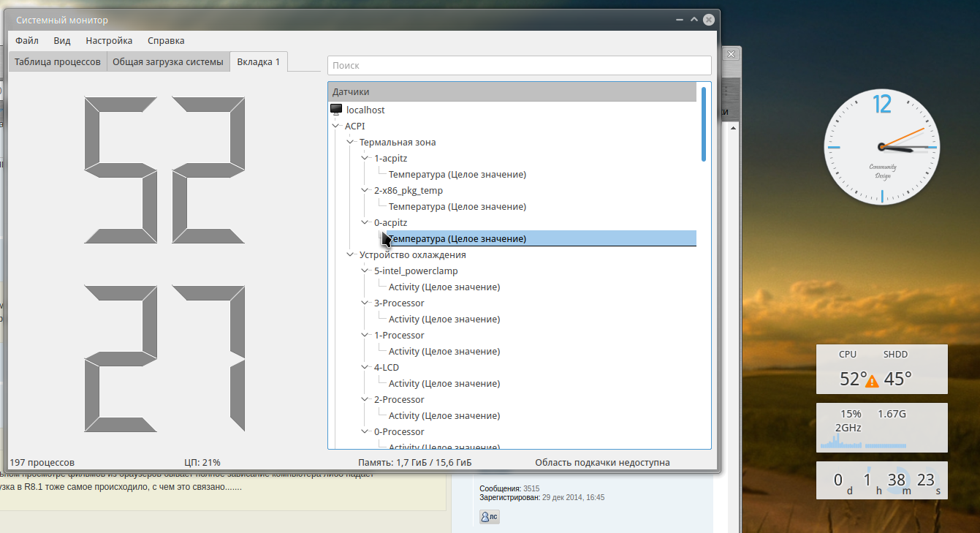The width and height of the screenshot is (980, 533).
Task: Click the Датчики column header
Action: (512, 92)
